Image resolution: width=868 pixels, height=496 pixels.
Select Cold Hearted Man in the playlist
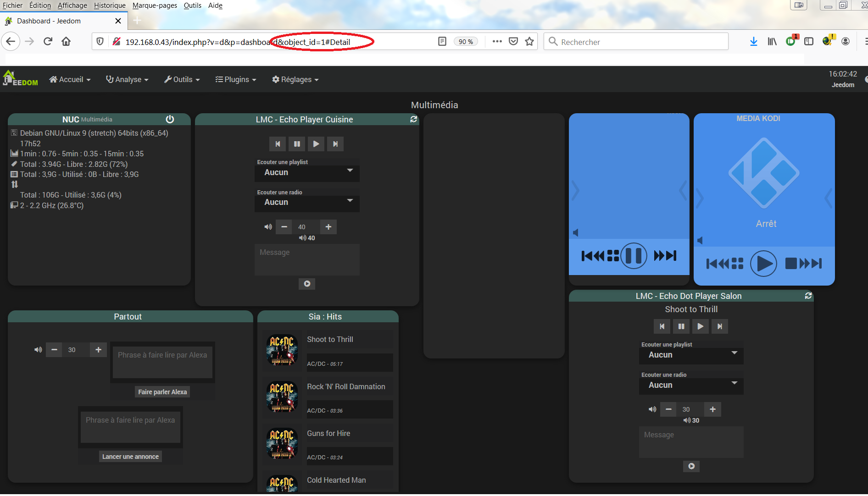(336, 480)
